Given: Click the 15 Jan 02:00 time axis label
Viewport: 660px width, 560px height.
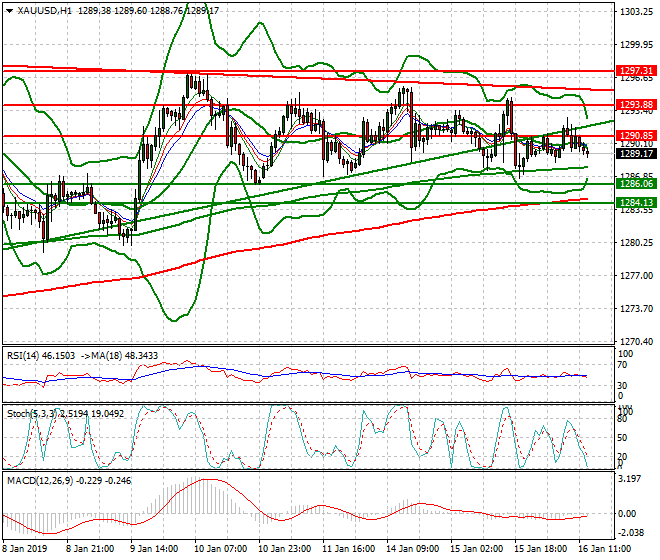Looking at the screenshot, I should [x=476, y=549].
